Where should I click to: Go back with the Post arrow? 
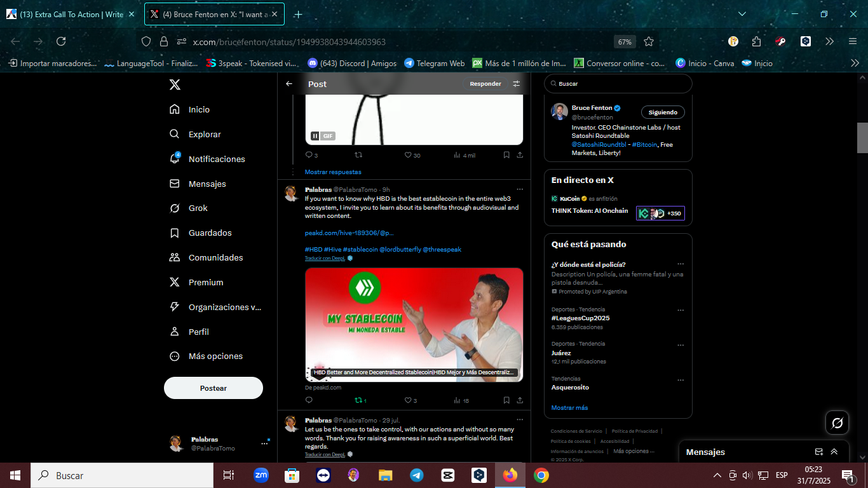coord(289,84)
